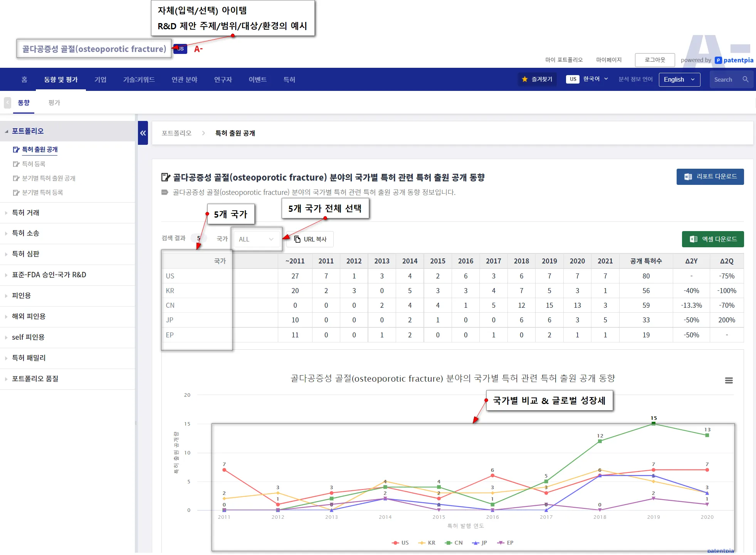Open the English analysis language dropdown
Viewport: 756px width, 555px height.
(679, 79)
